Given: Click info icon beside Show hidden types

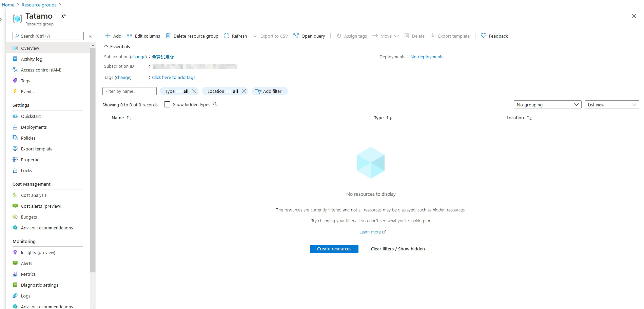Looking at the screenshot, I should tap(215, 104).
